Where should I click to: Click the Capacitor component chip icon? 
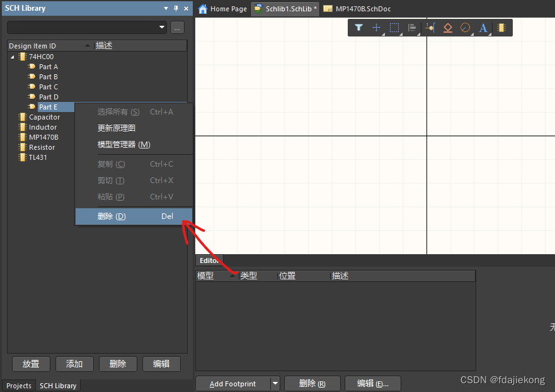click(x=23, y=117)
